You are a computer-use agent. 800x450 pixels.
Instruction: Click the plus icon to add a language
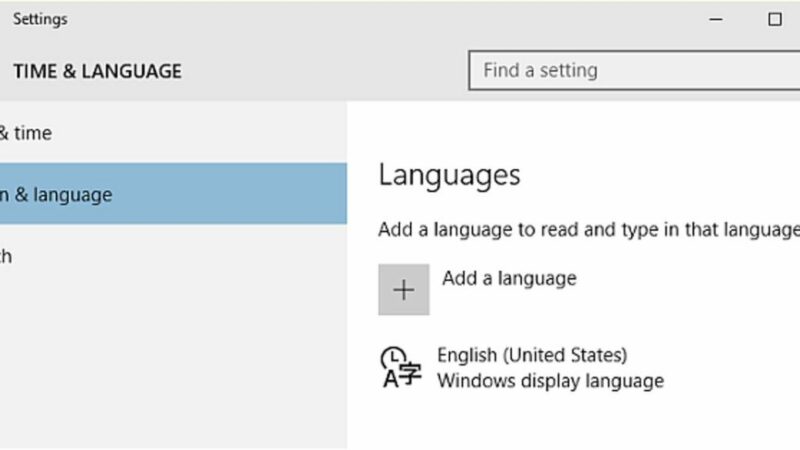coord(403,290)
